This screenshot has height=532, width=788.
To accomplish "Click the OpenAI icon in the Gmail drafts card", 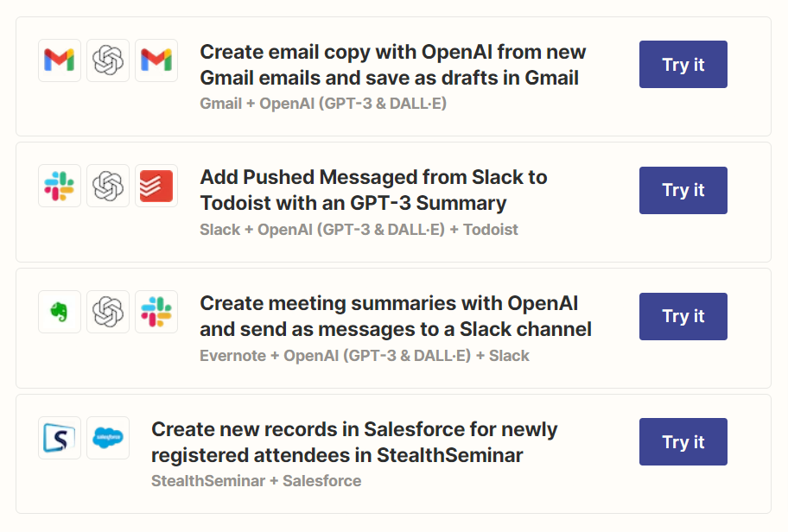I will click(x=108, y=60).
